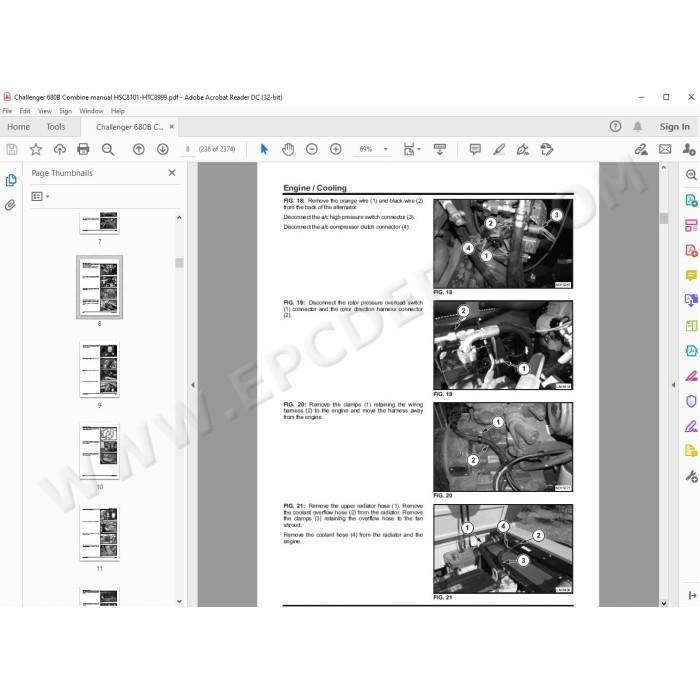Open the sign document pen icon

coord(523,149)
